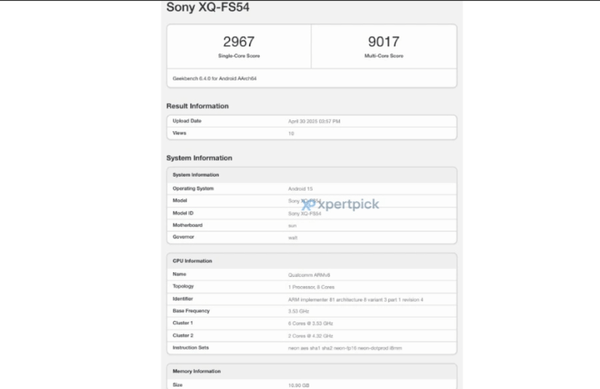Click the Motherboard row label
This screenshot has height=389, width=600.
coord(188,225)
